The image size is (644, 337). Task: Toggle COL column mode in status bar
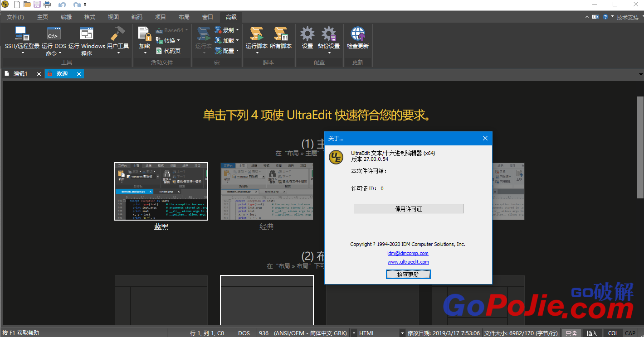(613, 333)
